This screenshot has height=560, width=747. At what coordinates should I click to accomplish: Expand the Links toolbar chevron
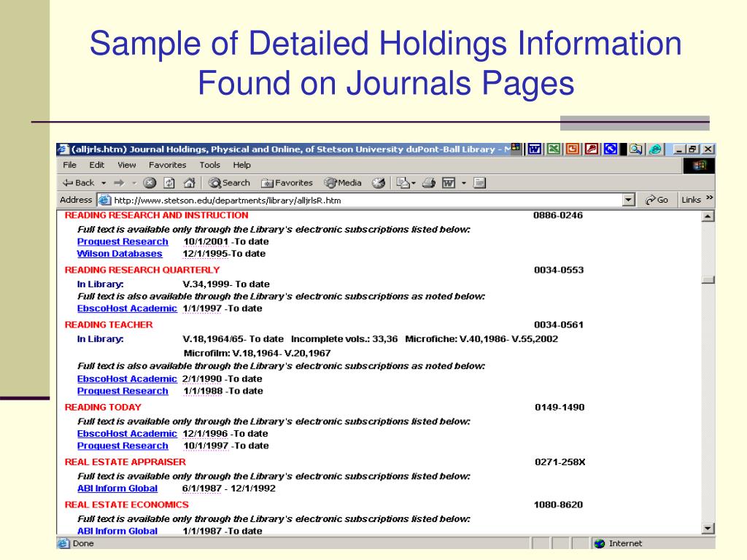tap(709, 198)
